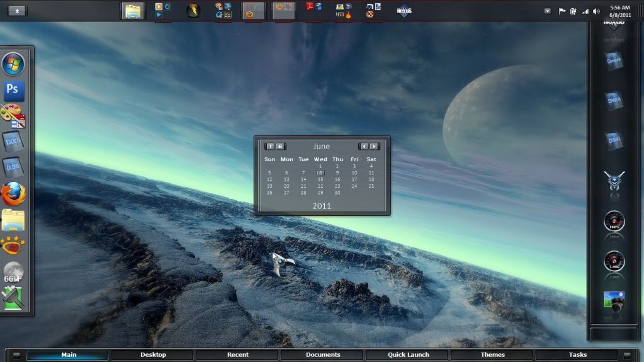This screenshot has width=644, height=362.
Task: Open the Action Center flag tray icon
Action: [x=562, y=11]
